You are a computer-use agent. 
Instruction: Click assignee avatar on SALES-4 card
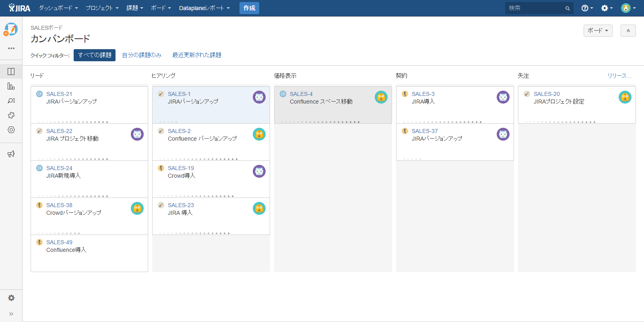[x=381, y=97]
